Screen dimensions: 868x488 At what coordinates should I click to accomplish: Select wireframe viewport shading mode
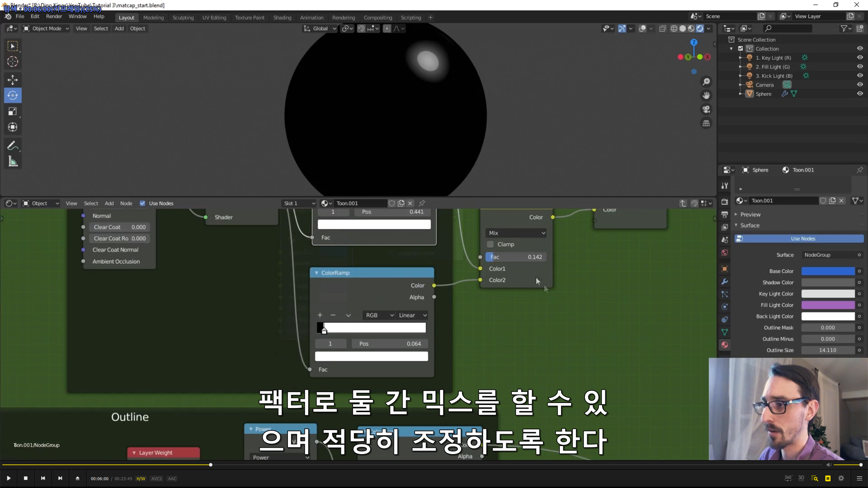pos(674,28)
